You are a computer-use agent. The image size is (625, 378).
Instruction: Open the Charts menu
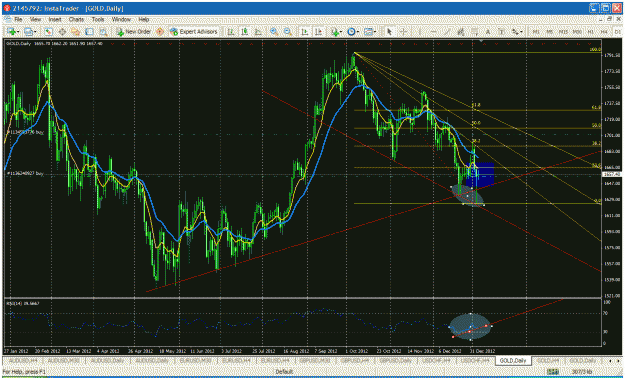76,19
